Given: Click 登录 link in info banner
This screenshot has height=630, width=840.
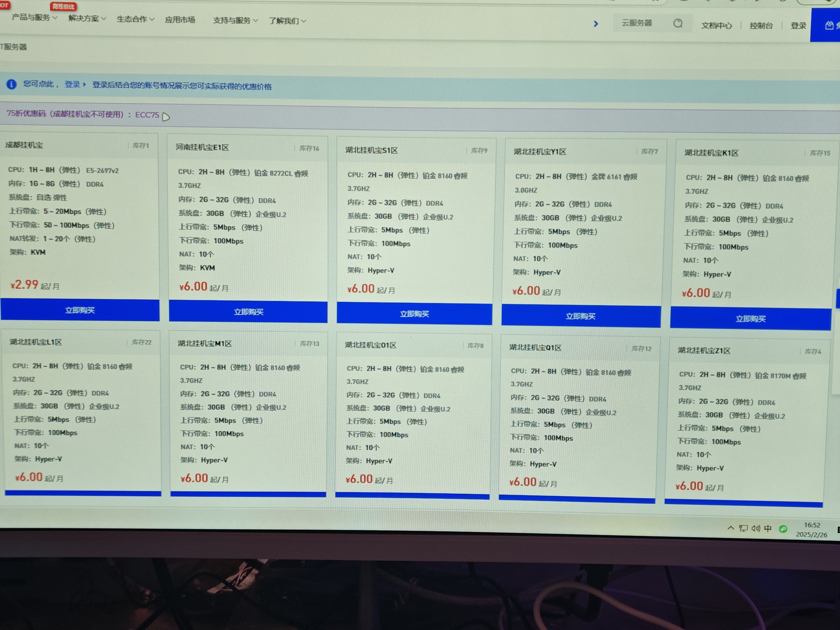Looking at the screenshot, I should point(72,84).
